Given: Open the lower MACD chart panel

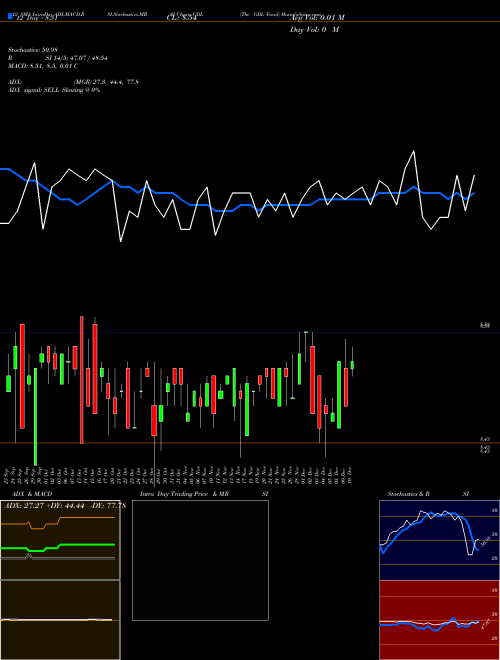Looking at the screenshot, I should pos(60,620).
